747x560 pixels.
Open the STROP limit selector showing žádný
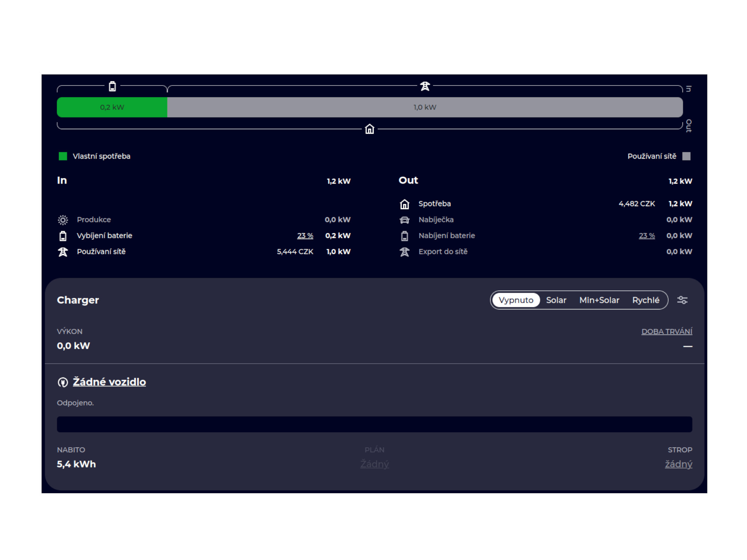[678, 464]
